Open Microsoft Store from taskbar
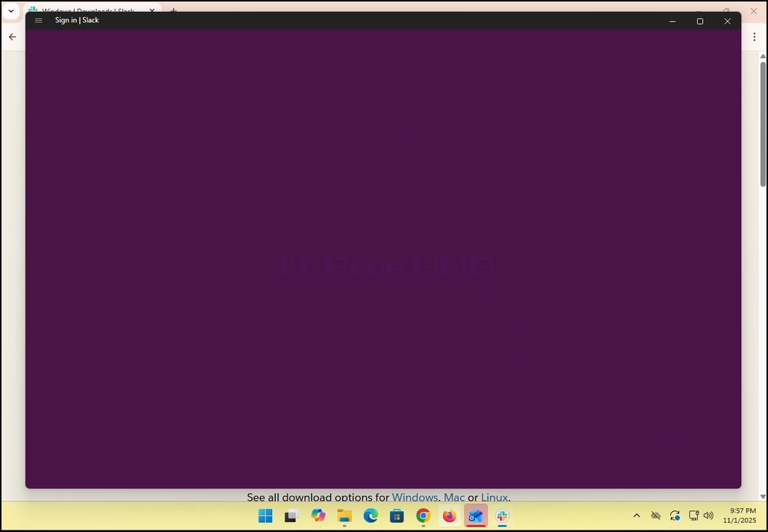Screen dimensions: 768x532 pos(397,516)
